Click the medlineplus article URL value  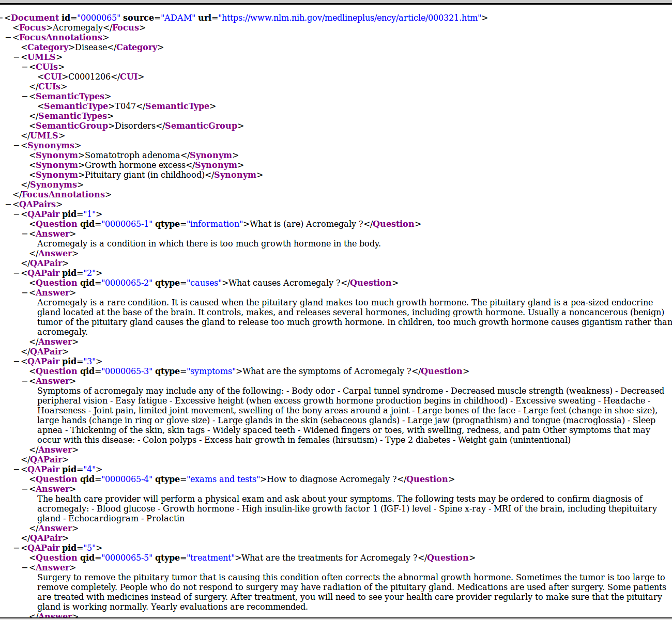349,18
